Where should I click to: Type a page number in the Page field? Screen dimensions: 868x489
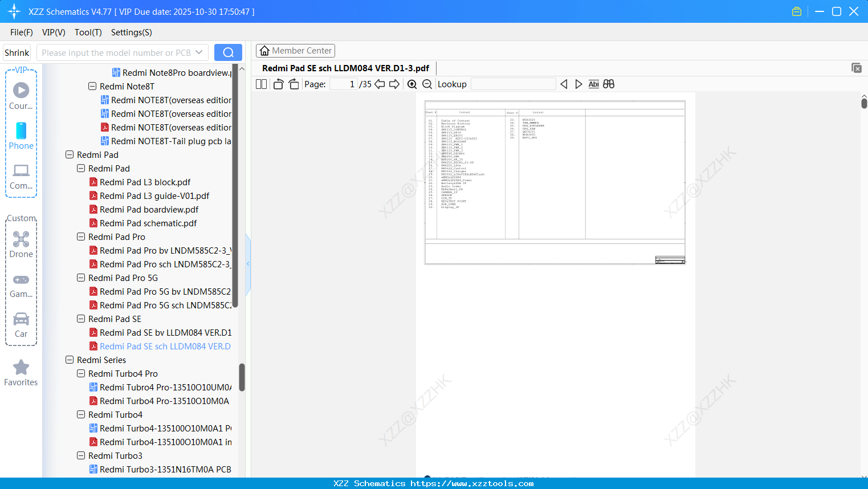(x=344, y=84)
